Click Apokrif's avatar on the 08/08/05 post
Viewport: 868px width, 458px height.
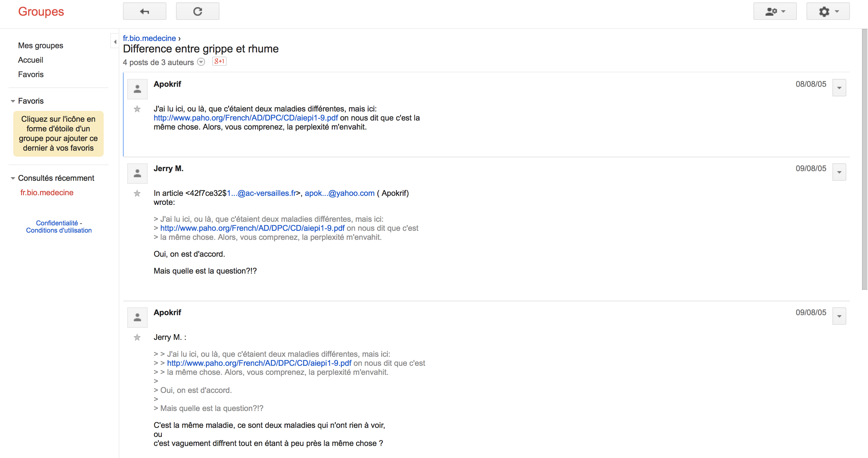click(x=137, y=89)
